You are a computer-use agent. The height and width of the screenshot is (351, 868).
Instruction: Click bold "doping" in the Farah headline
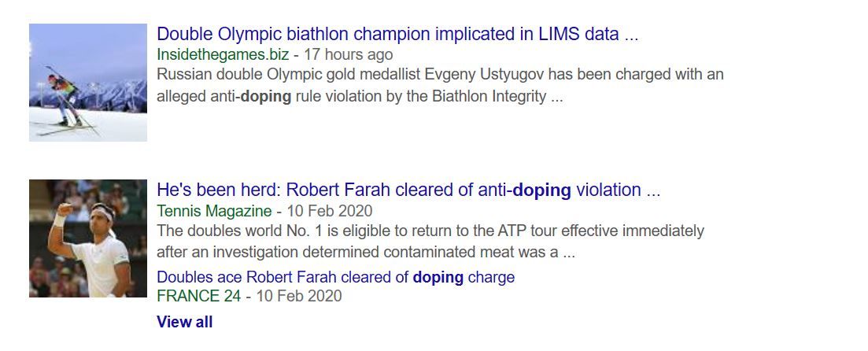pyautogui.click(x=541, y=190)
